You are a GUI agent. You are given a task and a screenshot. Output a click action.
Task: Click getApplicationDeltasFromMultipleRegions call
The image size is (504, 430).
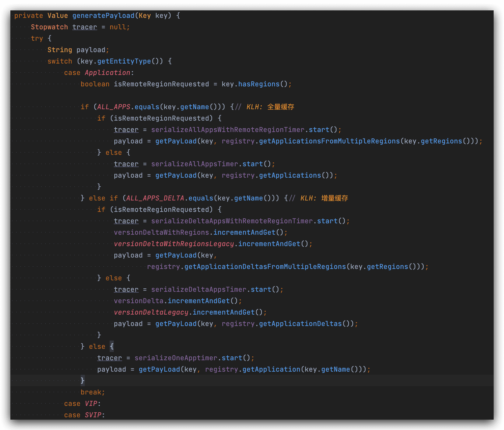[265, 267]
